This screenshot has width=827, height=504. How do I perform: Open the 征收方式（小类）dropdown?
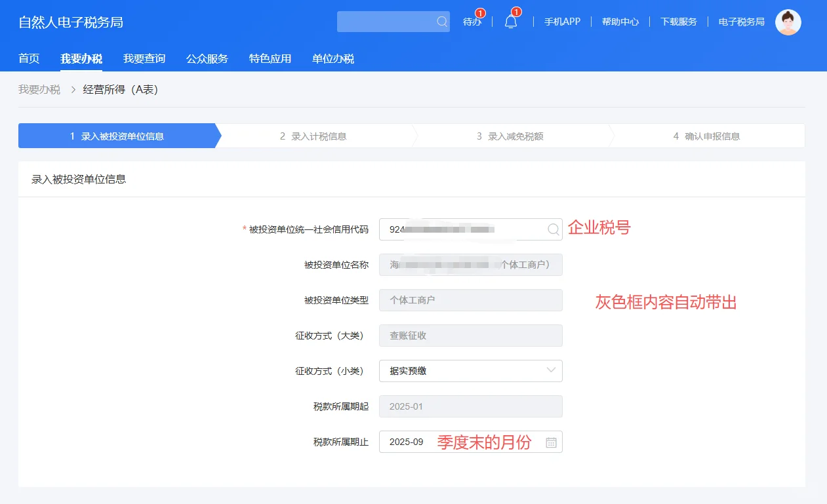pyautogui.click(x=470, y=371)
